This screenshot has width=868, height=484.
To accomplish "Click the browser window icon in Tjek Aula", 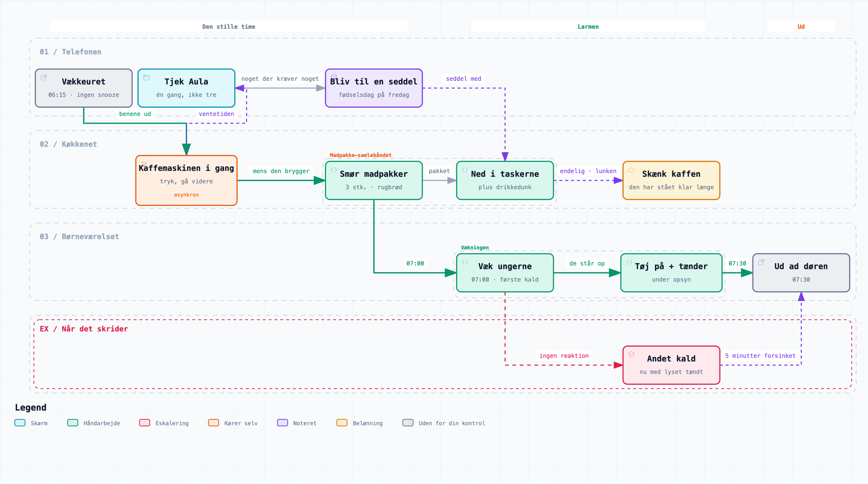I will click(147, 78).
